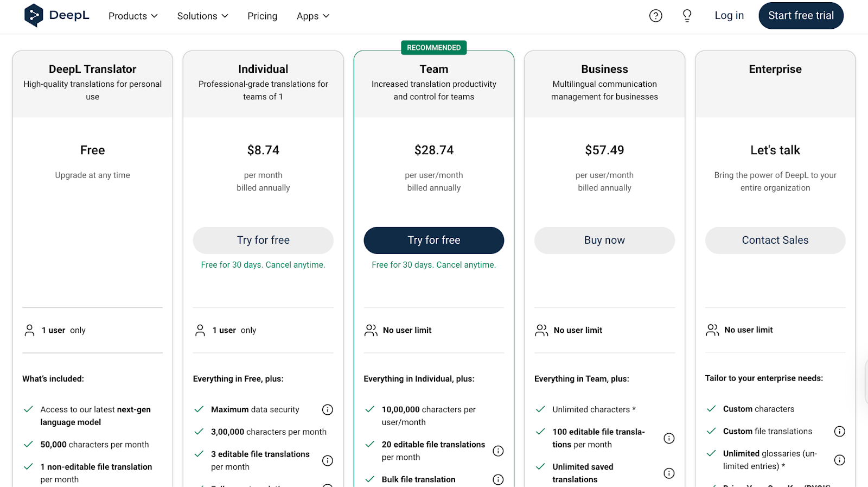
Task: Click Try for free under Team plan
Action: (433, 240)
